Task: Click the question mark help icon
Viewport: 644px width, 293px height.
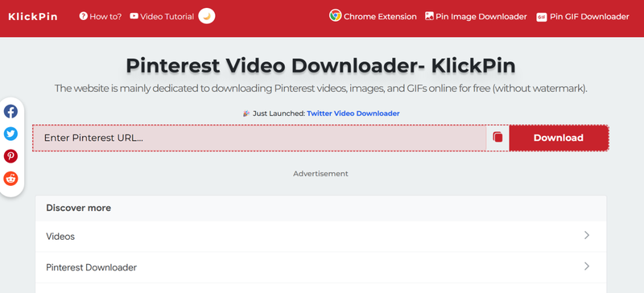Action: (x=84, y=16)
